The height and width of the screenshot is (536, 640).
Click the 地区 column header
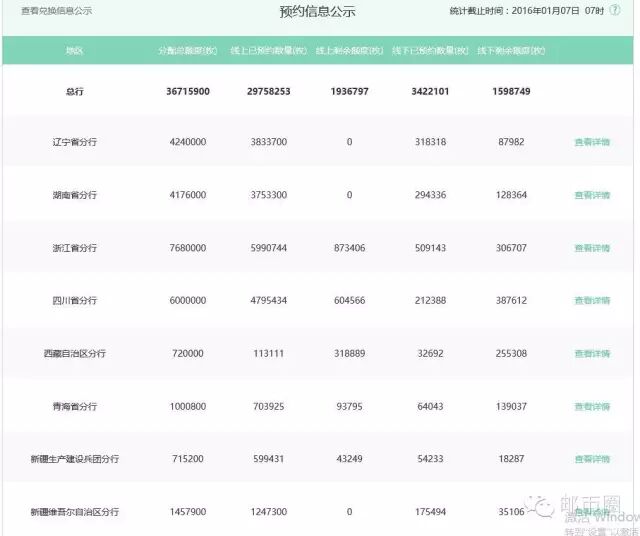point(74,51)
